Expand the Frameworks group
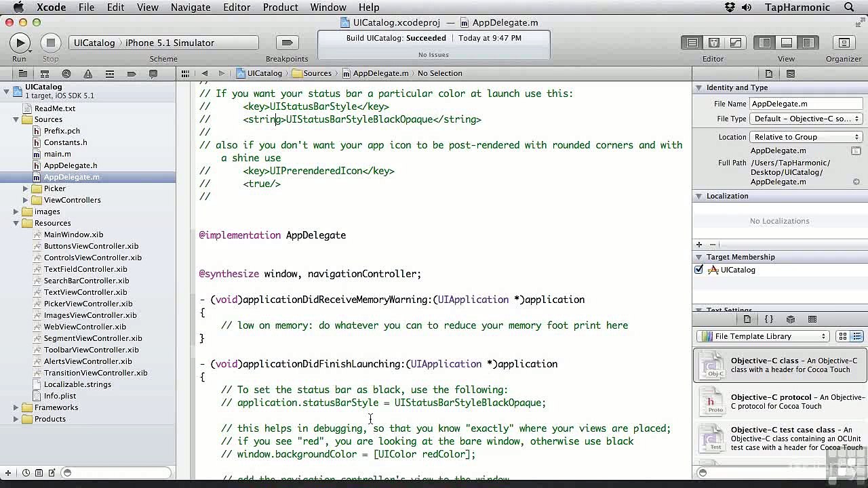 (x=16, y=407)
